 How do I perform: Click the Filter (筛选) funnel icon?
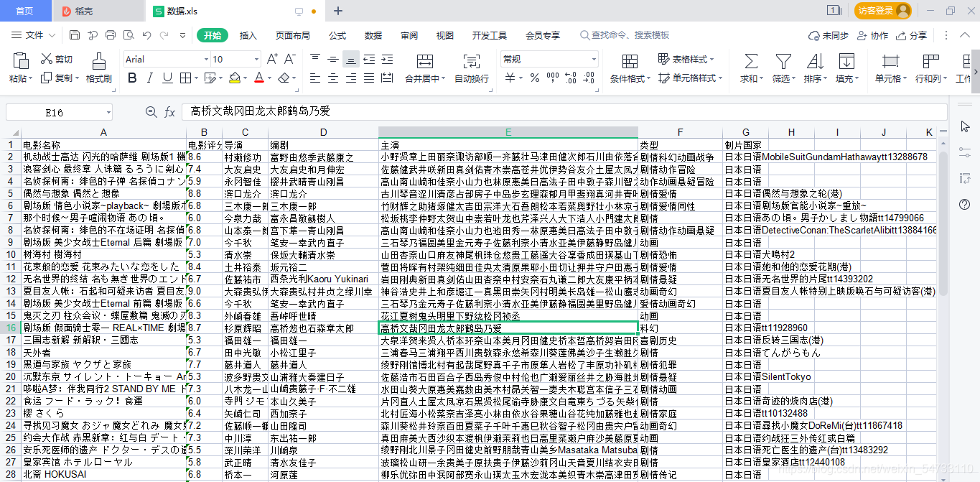[x=783, y=61]
